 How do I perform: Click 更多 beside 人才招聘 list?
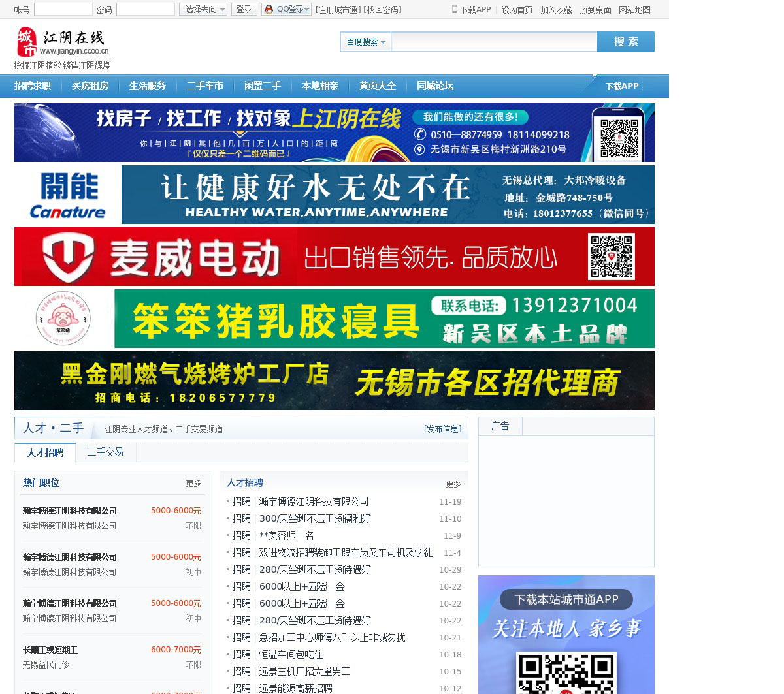click(x=453, y=484)
